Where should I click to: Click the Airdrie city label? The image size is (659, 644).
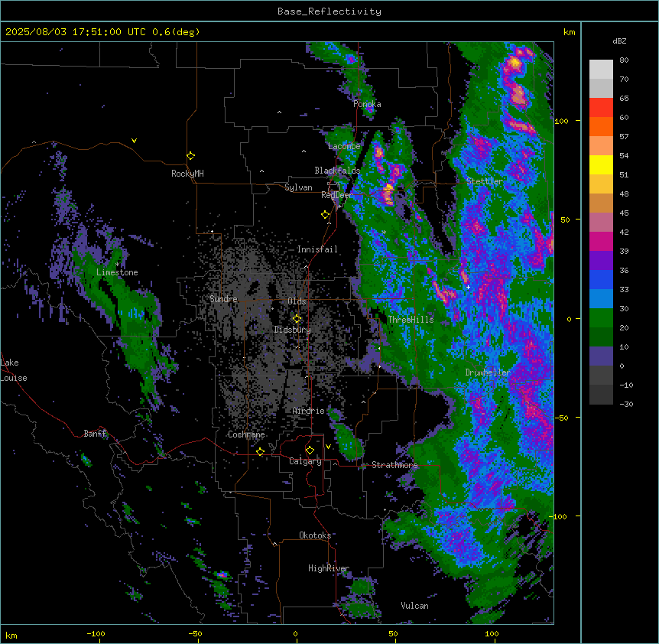point(309,411)
